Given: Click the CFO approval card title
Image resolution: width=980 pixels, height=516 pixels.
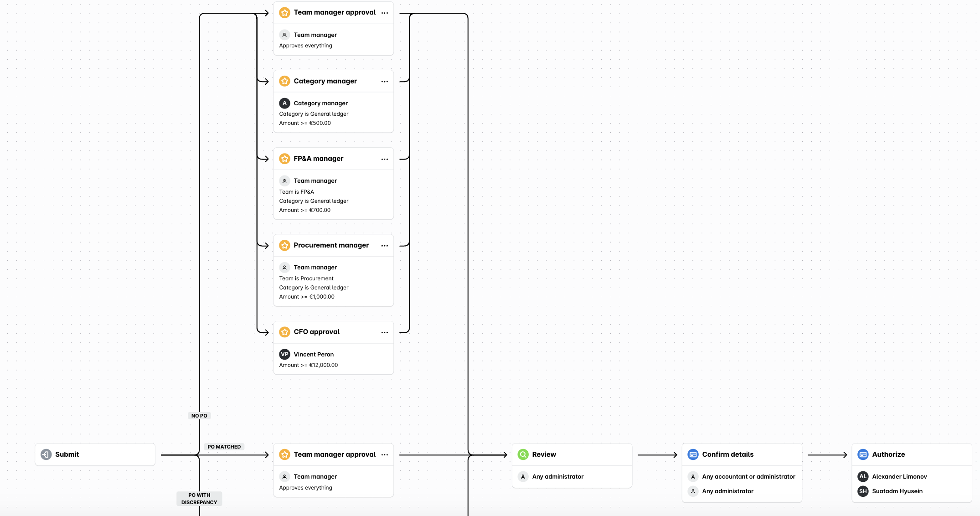Looking at the screenshot, I should tap(316, 332).
